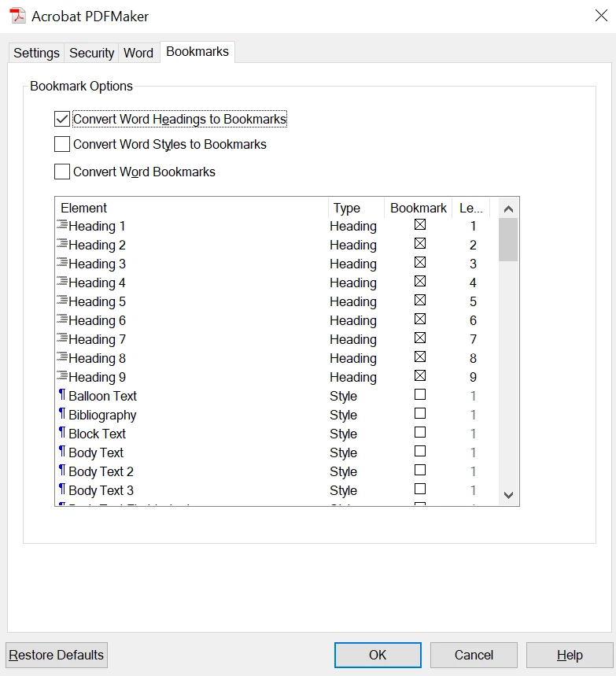Uncheck Convert Word Headings to Bookmarks
Image resolution: width=616 pixels, height=676 pixels.
62,119
